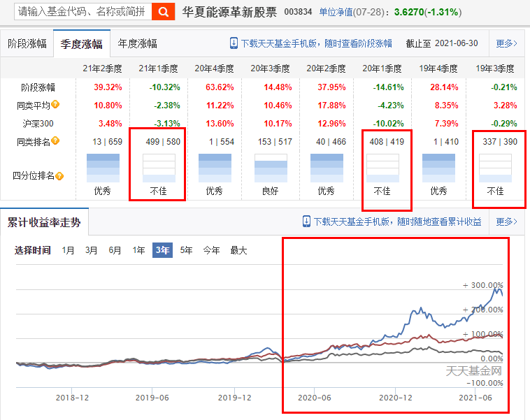Click the 20年4季度 column header
The width and height of the screenshot is (530, 420).
[214, 68]
